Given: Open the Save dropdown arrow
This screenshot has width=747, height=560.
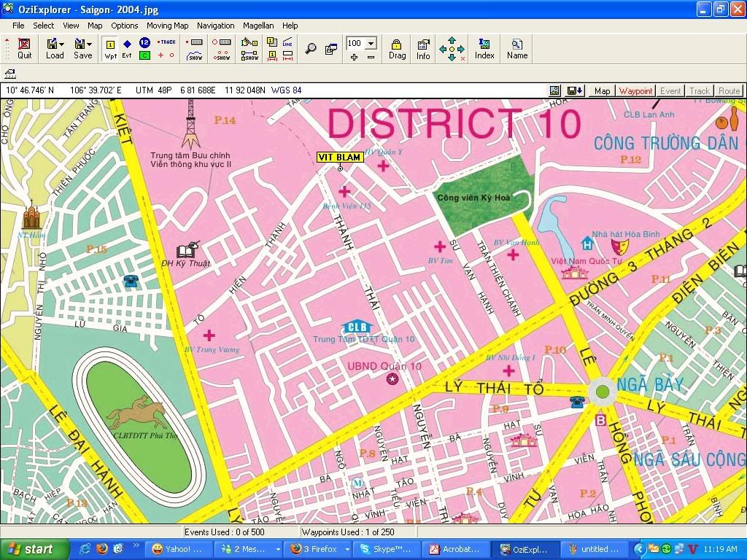Looking at the screenshot, I should 89,44.
